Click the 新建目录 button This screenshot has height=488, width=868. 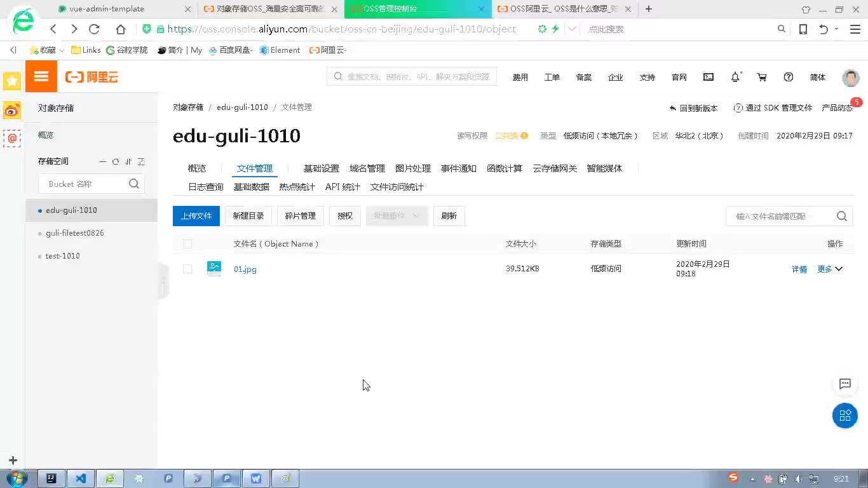(x=248, y=216)
